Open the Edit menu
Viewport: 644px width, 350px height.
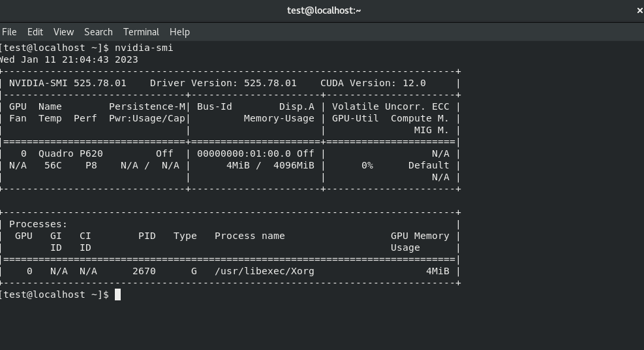point(35,32)
